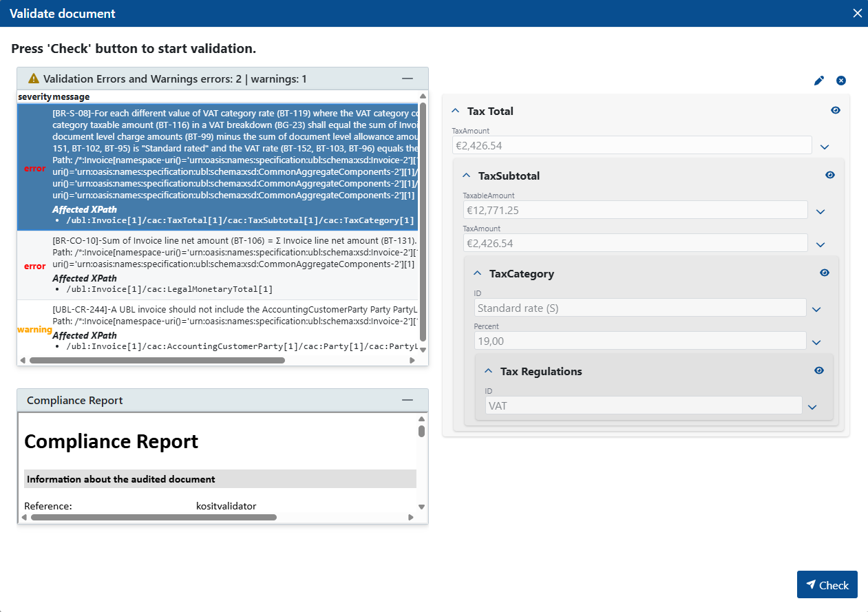Start validation with the Check button
The width and height of the screenshot is (868, 612).
827,584
